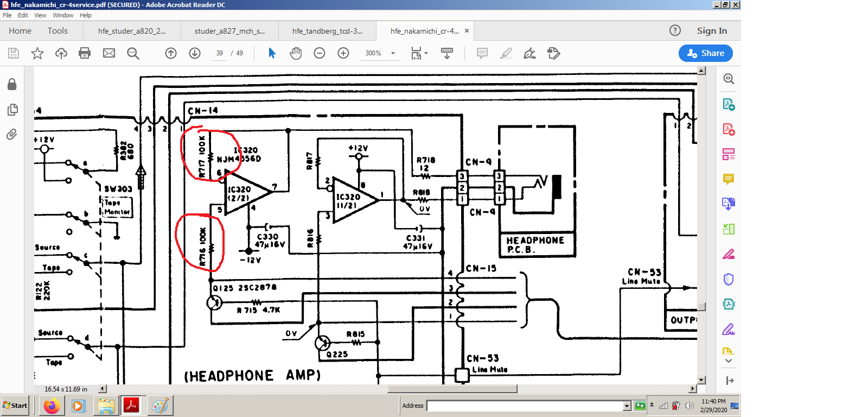Click the horizontal scrollbar thumb
Viewport: 868px width, 417px height.
(x=452, y=389)
